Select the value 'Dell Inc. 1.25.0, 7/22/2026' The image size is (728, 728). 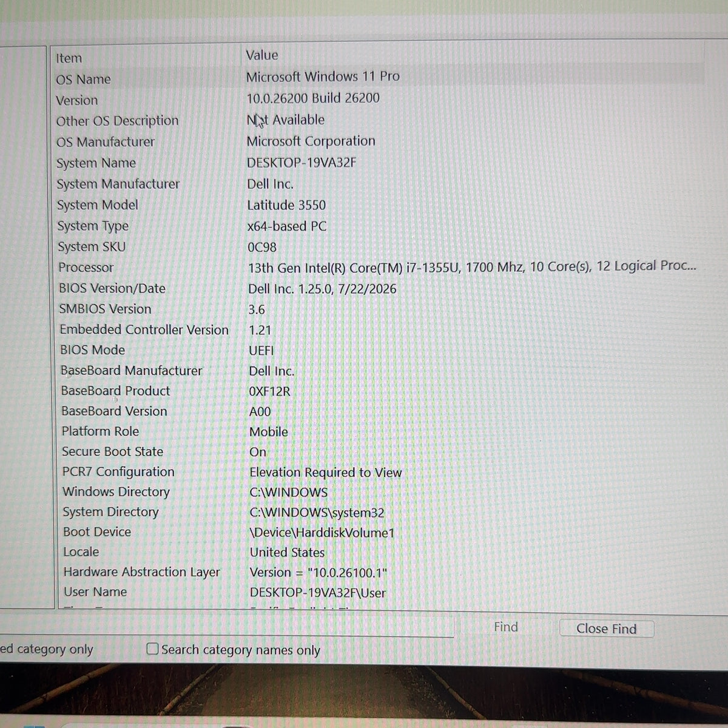(x=322, y=289)
